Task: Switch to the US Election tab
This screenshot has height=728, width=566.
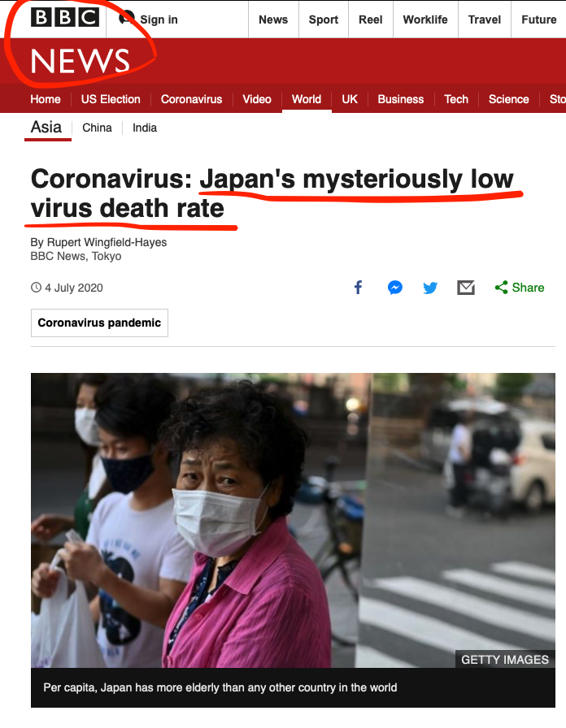Action: coord(111,99)
